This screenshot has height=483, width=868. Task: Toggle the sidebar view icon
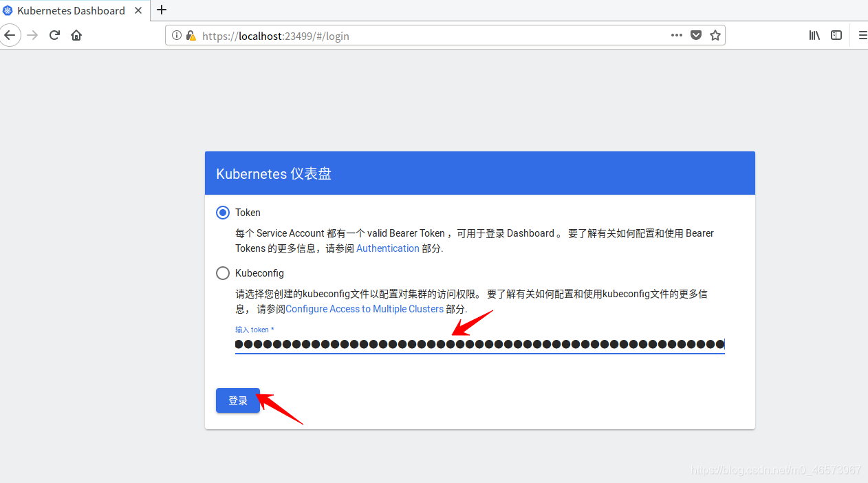[836, 35]
